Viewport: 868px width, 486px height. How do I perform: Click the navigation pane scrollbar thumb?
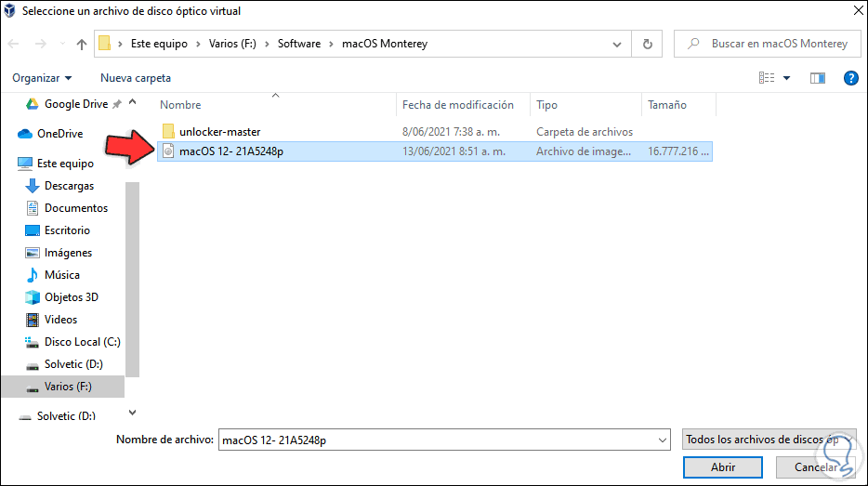tap(132, 279)
